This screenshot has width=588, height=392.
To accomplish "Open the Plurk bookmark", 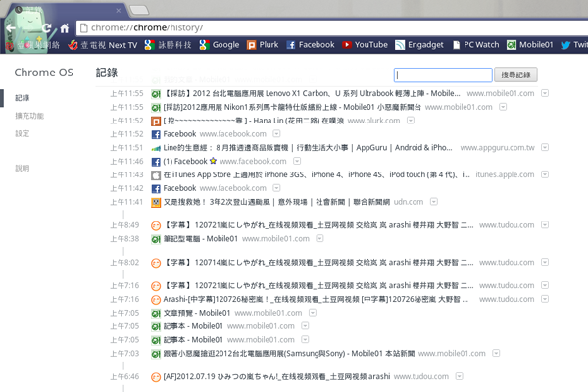I will [263, 45].
